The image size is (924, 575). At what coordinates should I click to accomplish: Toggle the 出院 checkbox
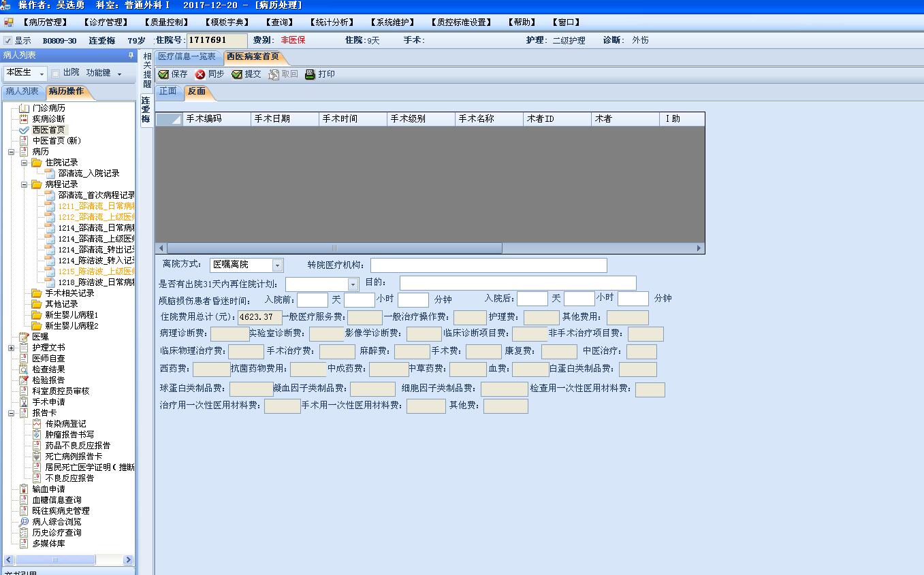(56, 73)
